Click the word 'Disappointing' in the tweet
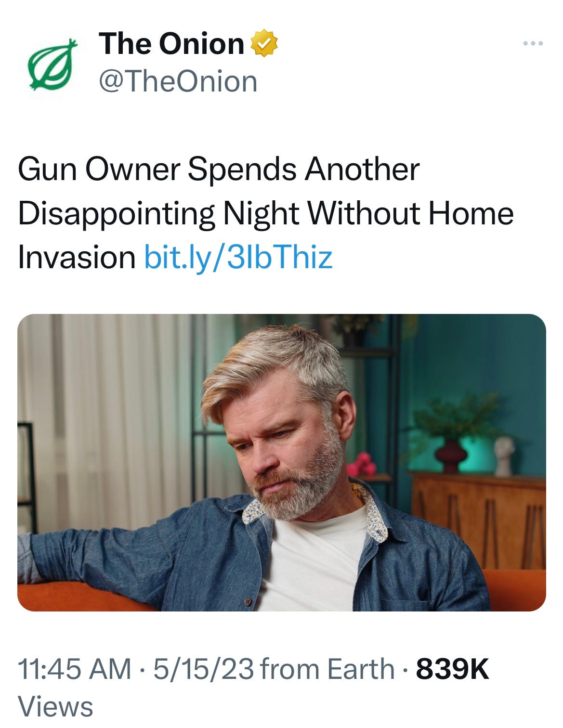The height and width of the screenshot is (728, 563). point(116,214)
